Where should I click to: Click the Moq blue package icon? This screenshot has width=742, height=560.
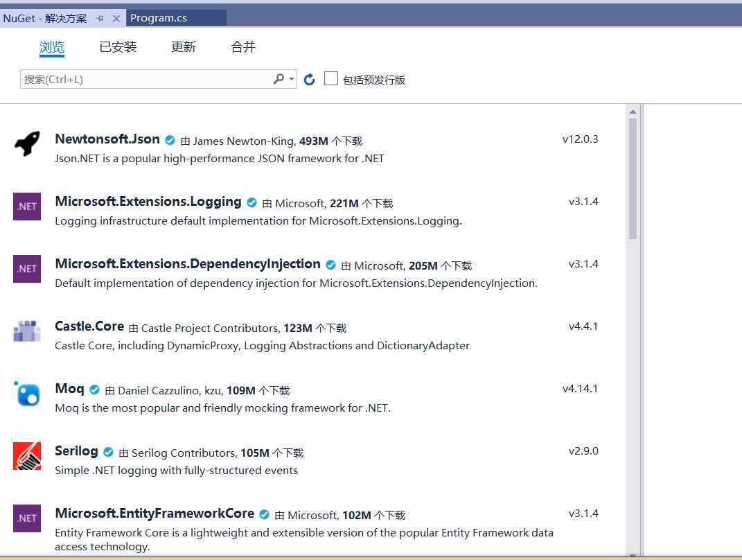pos(27,394)
